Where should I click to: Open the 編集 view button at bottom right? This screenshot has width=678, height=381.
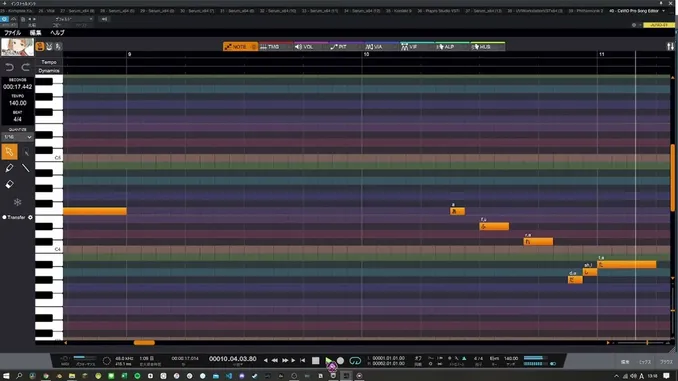625,362
